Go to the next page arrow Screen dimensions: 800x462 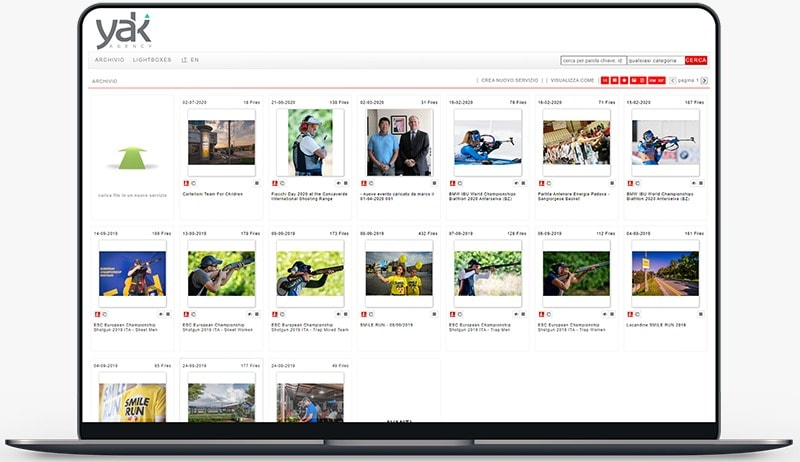click(x=704, y=81)
